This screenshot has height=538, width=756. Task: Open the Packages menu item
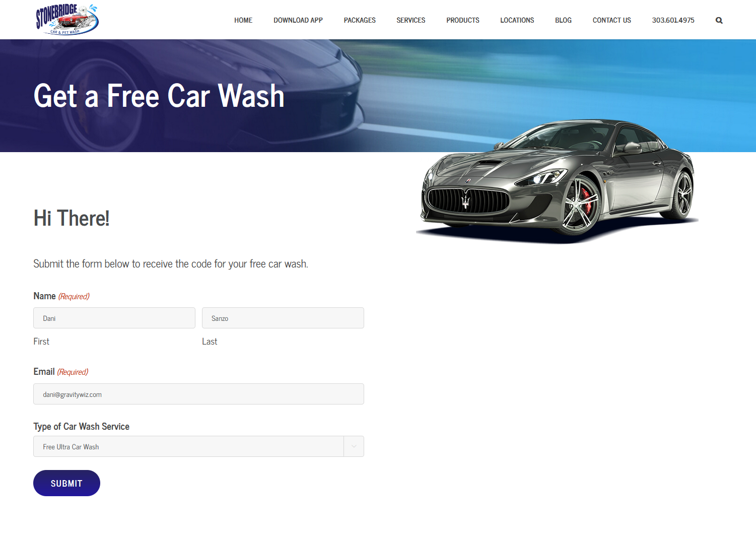pyautogui.click(x=360, y=20)
